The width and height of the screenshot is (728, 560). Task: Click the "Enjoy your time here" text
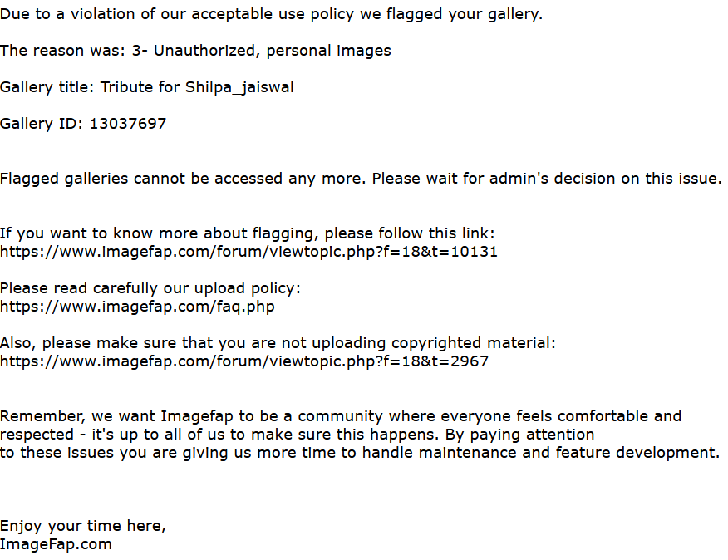click(82, 526)
